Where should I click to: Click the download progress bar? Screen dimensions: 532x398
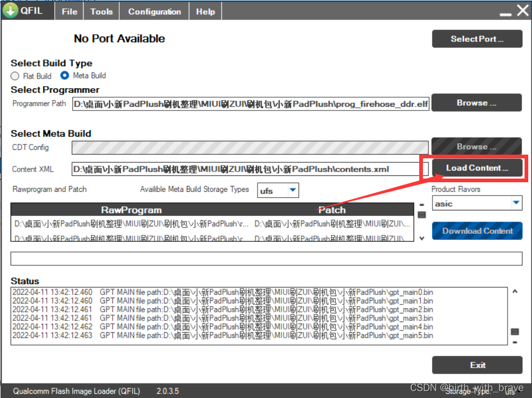click(x=267, y=259)
